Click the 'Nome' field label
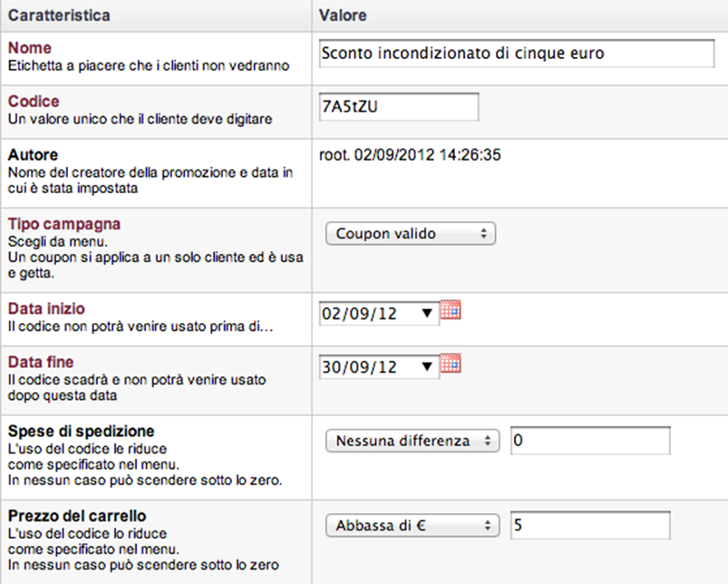The image size is (728, 584). coord(30,47)
